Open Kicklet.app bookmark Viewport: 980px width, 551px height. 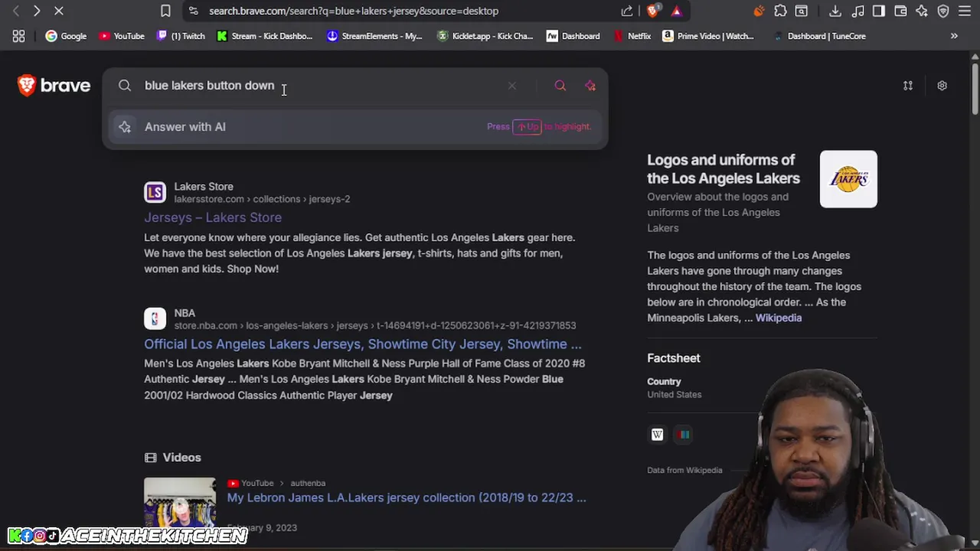point(485,36)
